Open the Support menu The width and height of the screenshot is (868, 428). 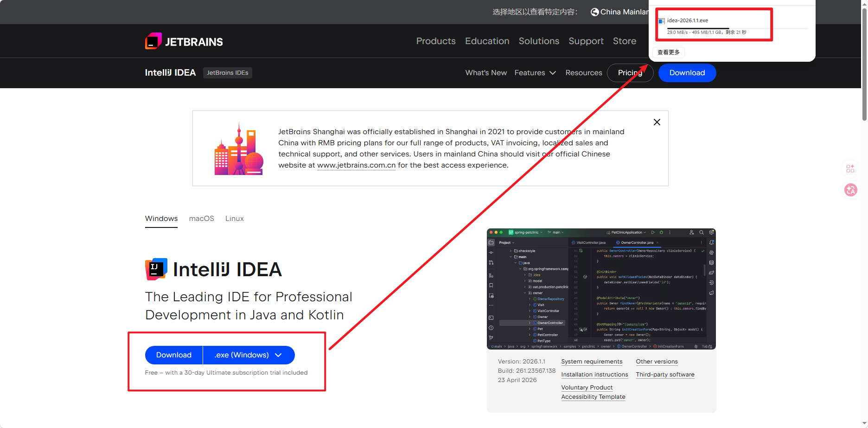pyautogui.click(x=586, y=41)
